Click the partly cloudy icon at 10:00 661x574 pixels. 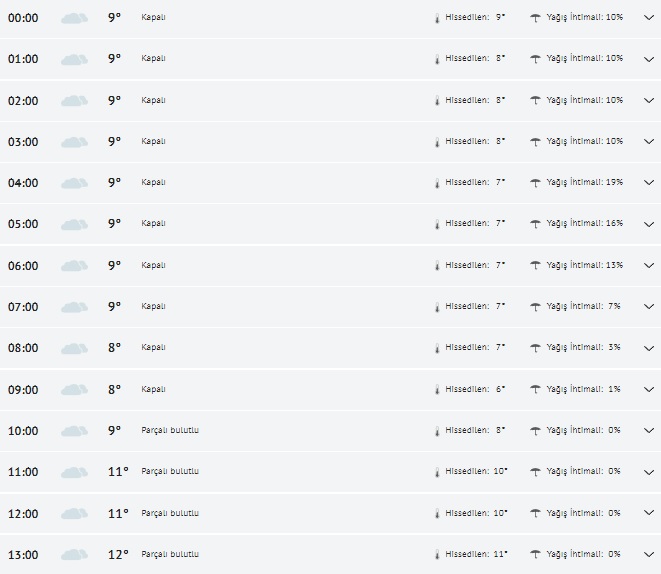(74, 431)
